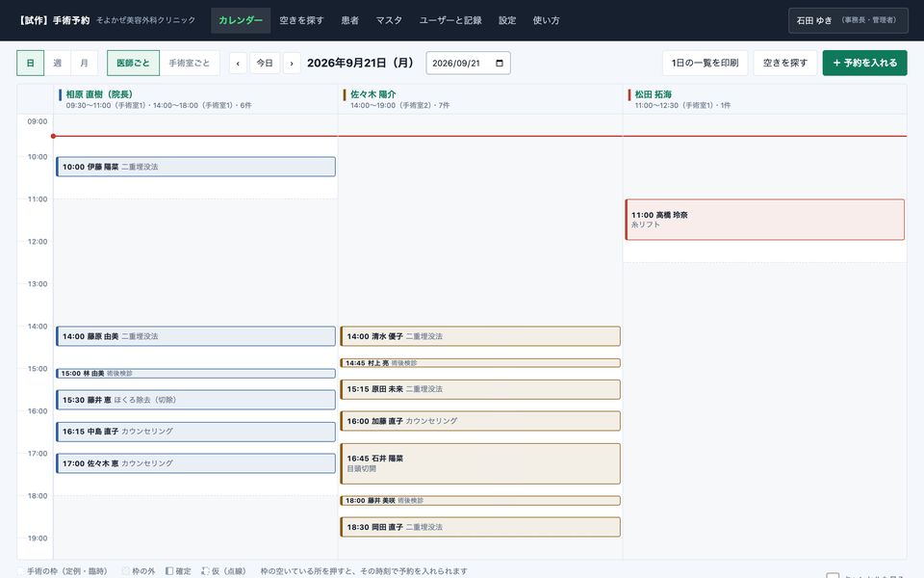This screenshot has height=578, width=924.
Task: Open the 14:00 清水 優子 二重埋没法 appointment
Action: (480, 336)
